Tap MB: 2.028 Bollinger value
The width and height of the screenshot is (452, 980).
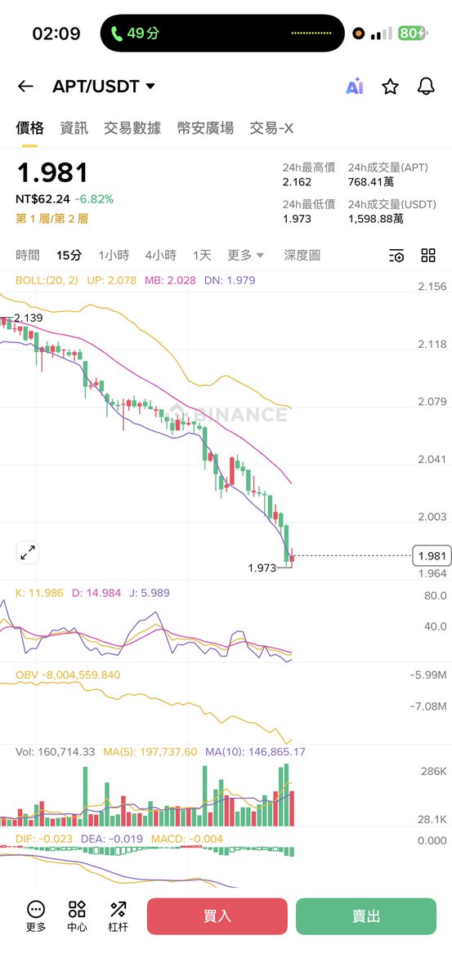(172, 280)
